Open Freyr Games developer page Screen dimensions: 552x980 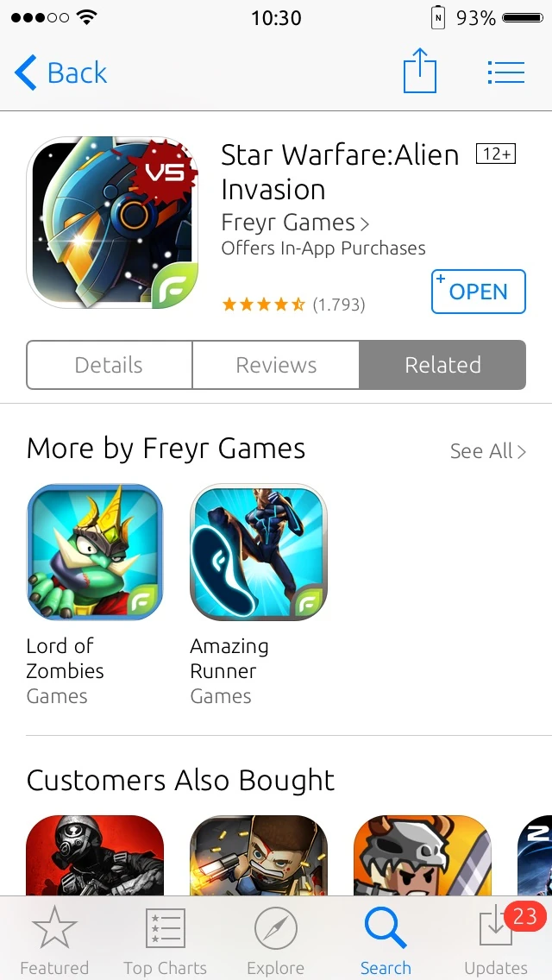click(x=295, y=223)
